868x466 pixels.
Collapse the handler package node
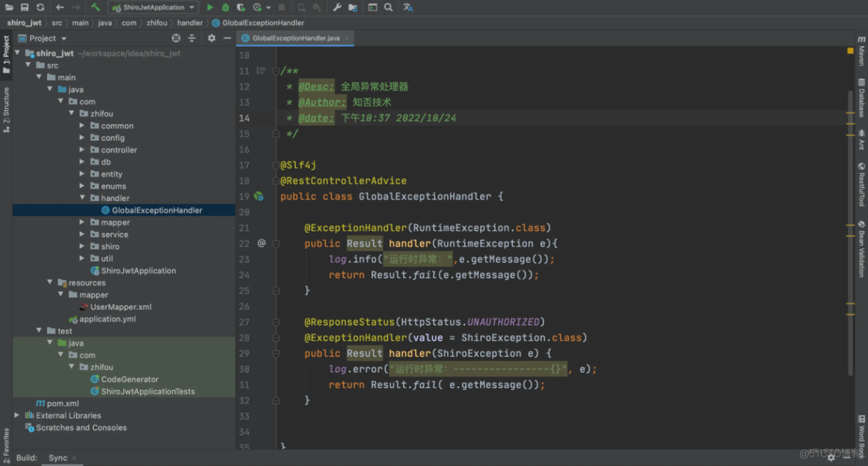(83, 197)
